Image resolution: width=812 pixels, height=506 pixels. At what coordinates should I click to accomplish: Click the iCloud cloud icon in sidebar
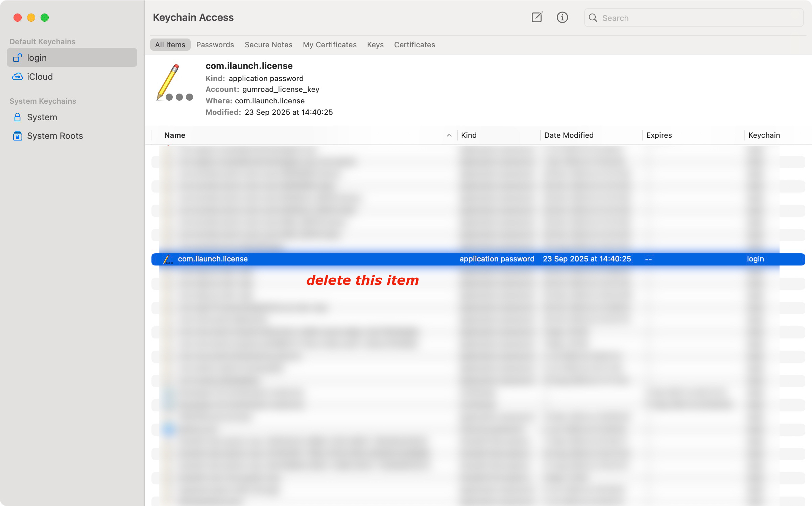coord(18,77)
